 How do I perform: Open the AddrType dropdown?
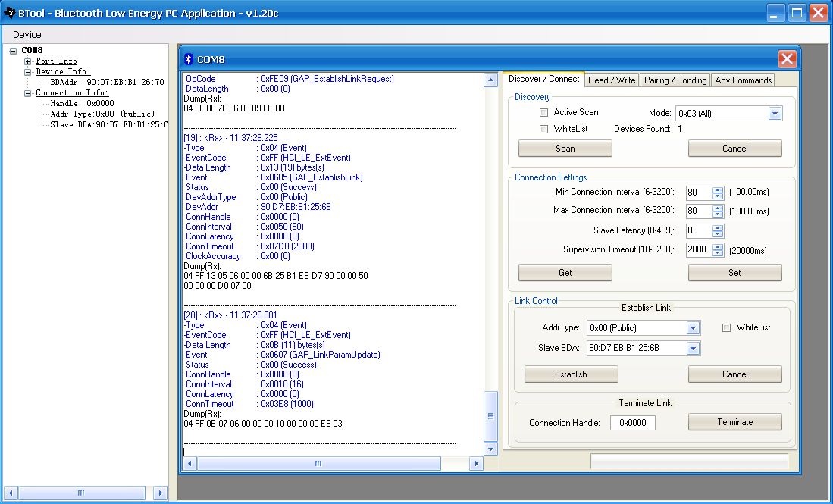coord(693,328)
